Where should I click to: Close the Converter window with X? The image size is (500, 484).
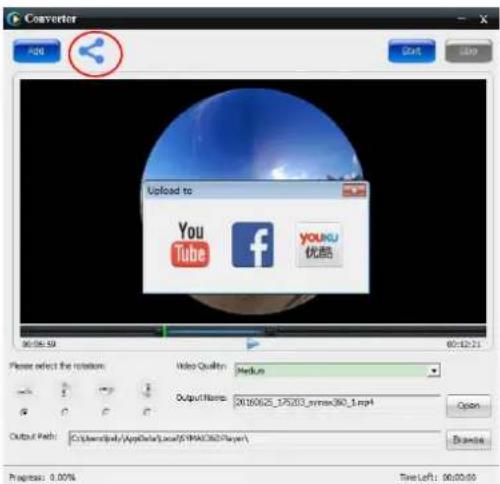point(483,19)
